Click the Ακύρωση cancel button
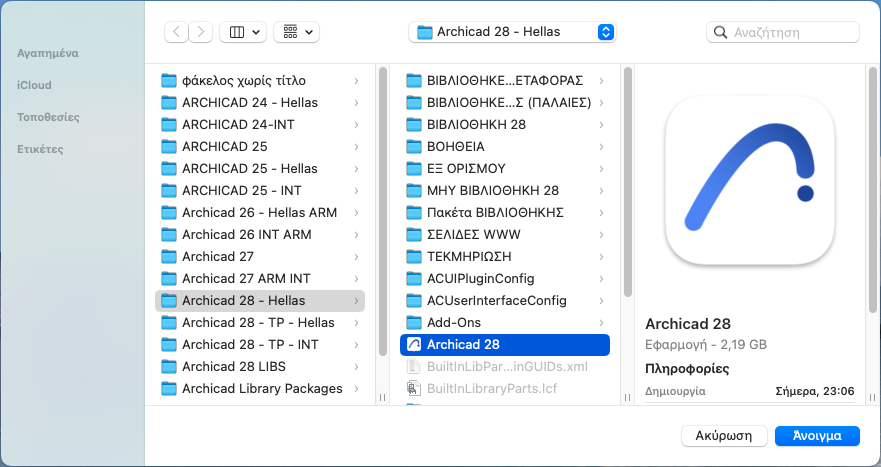The width and height of the screenshot is (881, 467). click(724, 436)
